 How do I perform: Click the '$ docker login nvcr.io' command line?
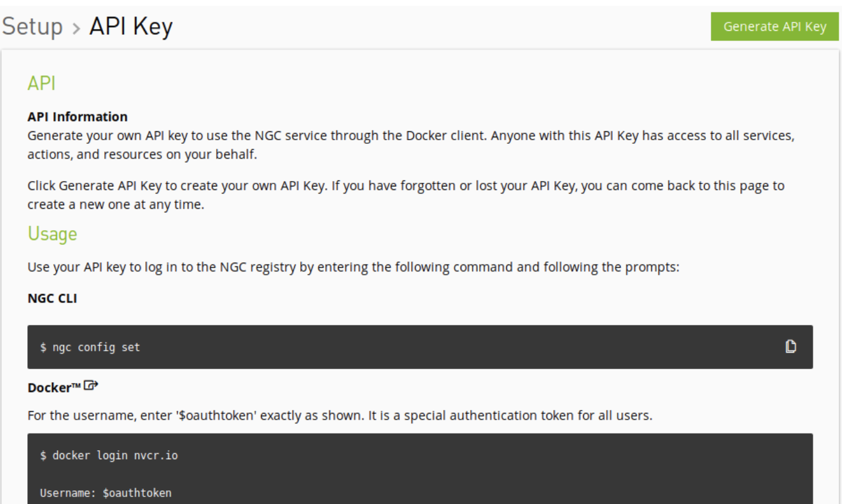tap(109, 455)
